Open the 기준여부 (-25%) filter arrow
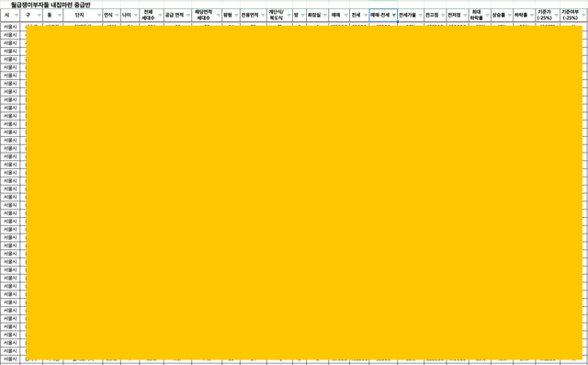This screenshot has width=588, height=365. 584,16
